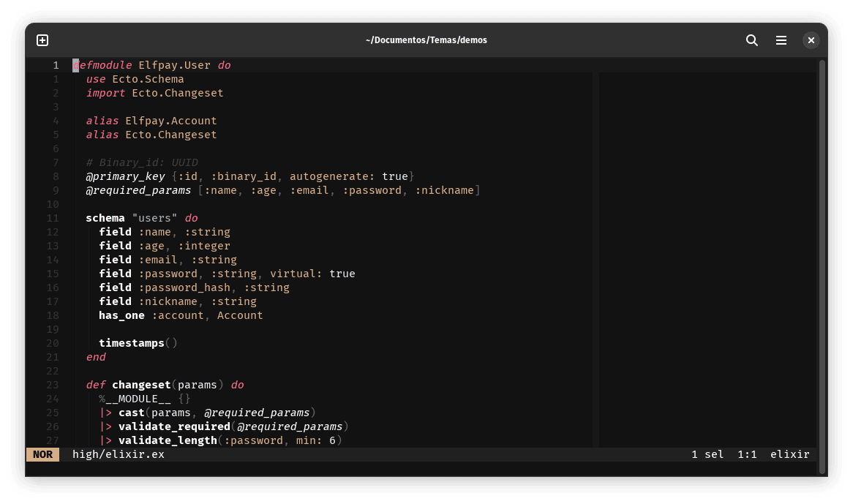
Task: Click the '1 sel' status entry
Action: point(707,454)
